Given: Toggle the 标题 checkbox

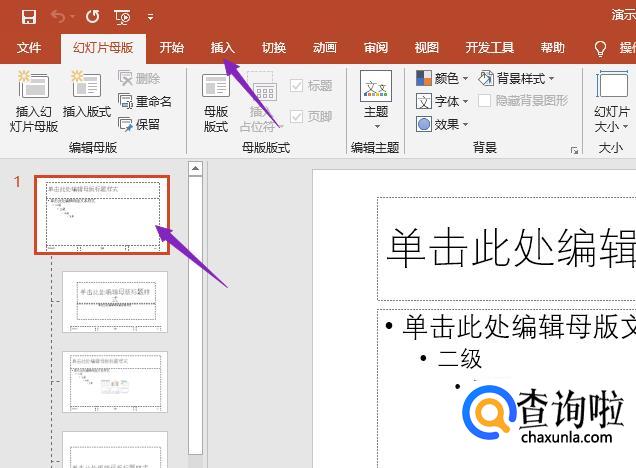Looking at the screenshot, I should 296,86.
